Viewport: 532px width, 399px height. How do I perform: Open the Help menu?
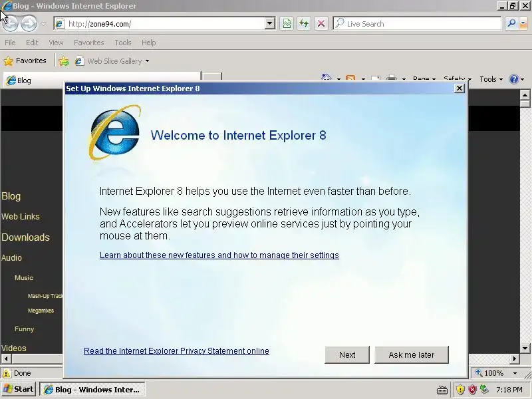[148, 43]
